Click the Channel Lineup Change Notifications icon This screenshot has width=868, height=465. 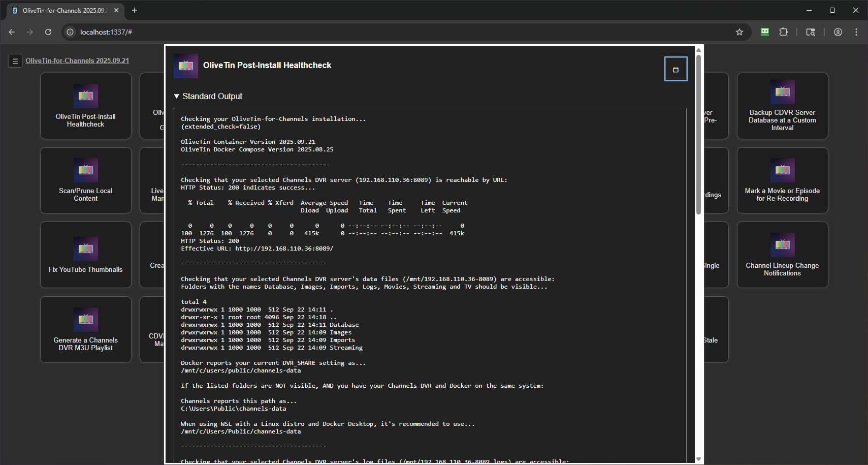pyautogui.click(x=782, y=245)
